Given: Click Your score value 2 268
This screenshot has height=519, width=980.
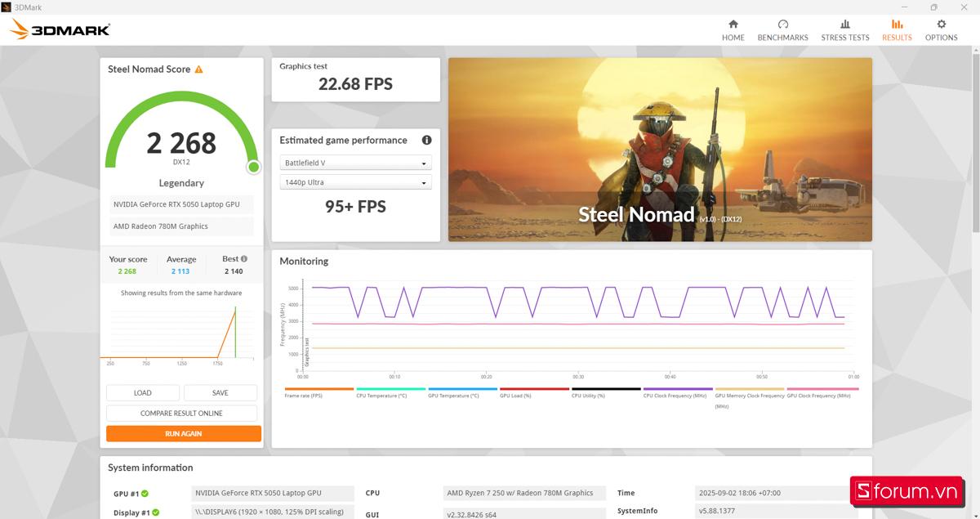Looking at the screenshot, I should point(127,271).
